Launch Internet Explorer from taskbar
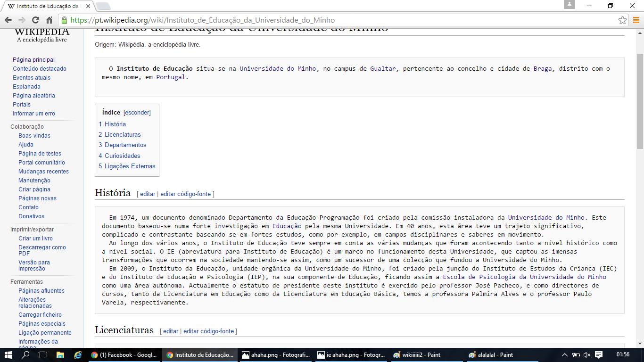644x362 pixels. pyautogui.click(x=77, y=355)
